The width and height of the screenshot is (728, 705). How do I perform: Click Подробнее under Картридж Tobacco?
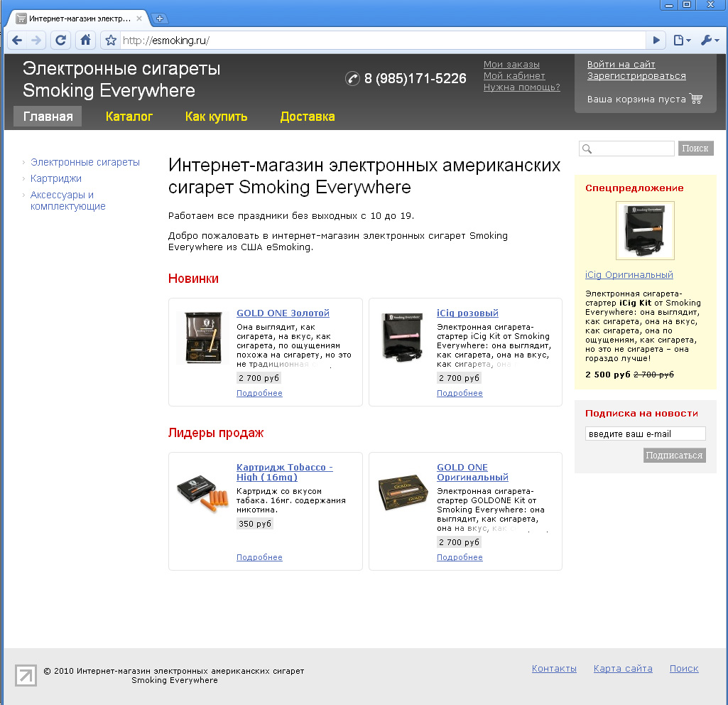coord(259,557)
